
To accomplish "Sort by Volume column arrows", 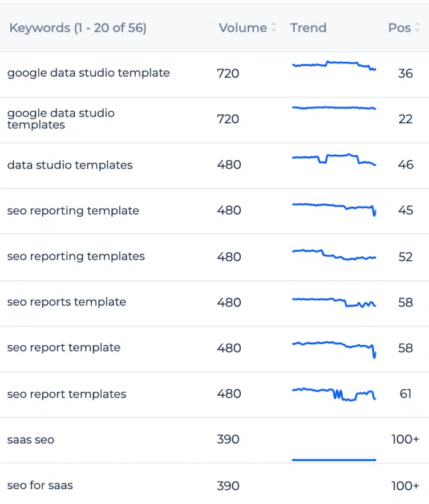I will (x=274, y=28).
